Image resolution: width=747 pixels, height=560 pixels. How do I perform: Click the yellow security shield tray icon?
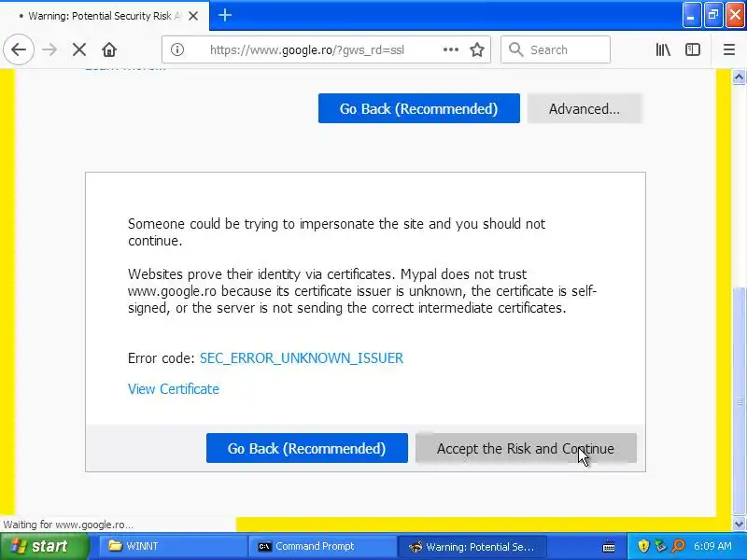tap(643, 546)
